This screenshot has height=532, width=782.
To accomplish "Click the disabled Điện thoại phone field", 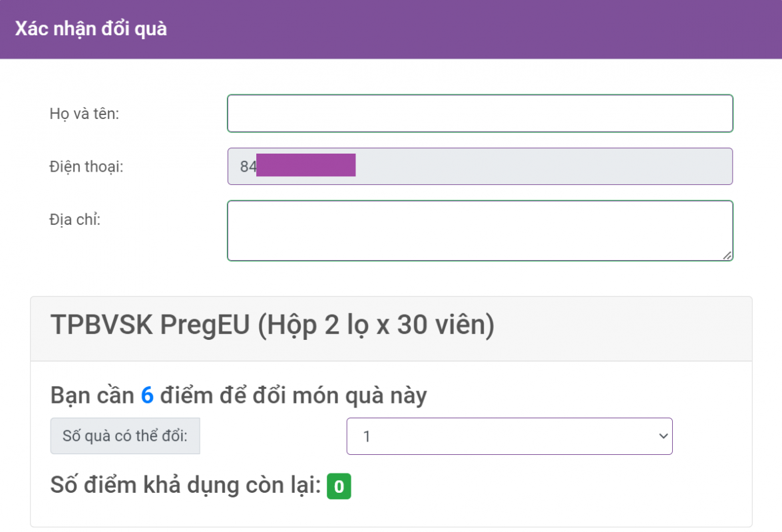I will click(x=532, y=166).
